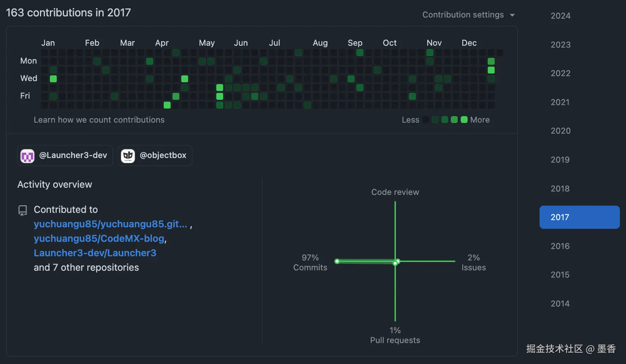Open the yuchuangu85/CodeMX-blog repository link
626x364 pixels.
(x=99, y=239)
